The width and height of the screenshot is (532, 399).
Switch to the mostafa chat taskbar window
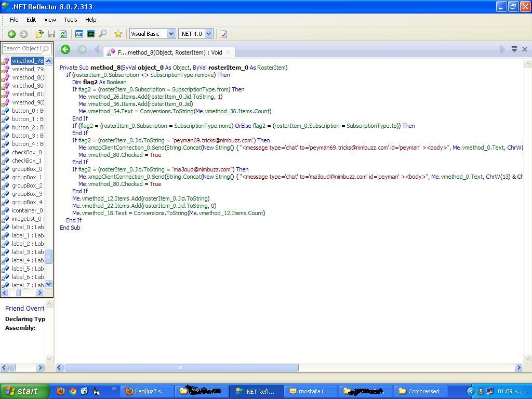(x=311, y=391)
